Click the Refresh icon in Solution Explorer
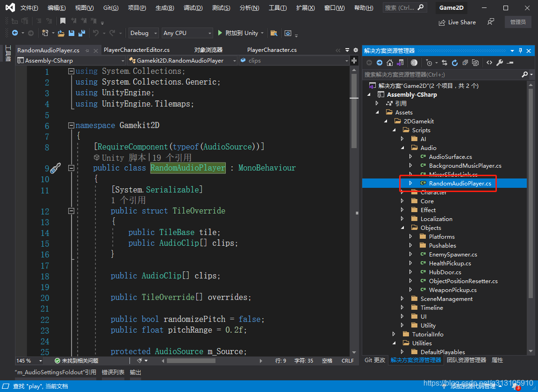This screenshot has height=392, width=538. [x=455, y=63]
